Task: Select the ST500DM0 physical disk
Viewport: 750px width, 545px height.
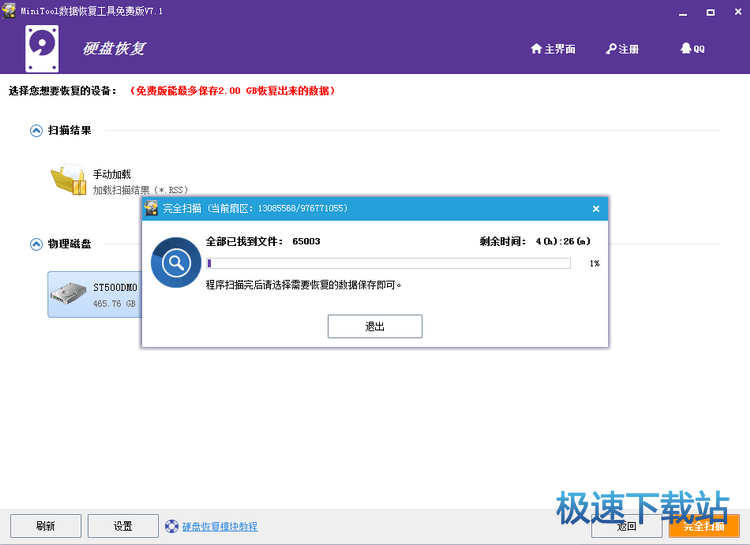Action: point(95,294)
